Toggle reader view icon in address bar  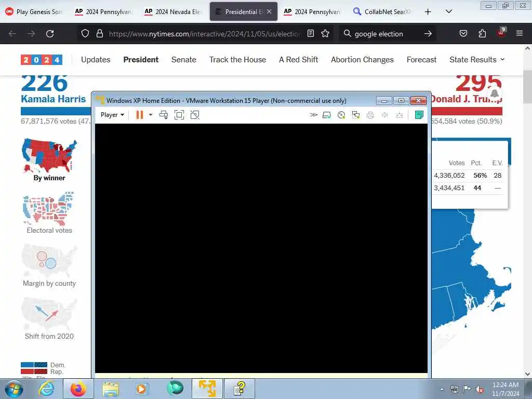(x=311, y=34)
